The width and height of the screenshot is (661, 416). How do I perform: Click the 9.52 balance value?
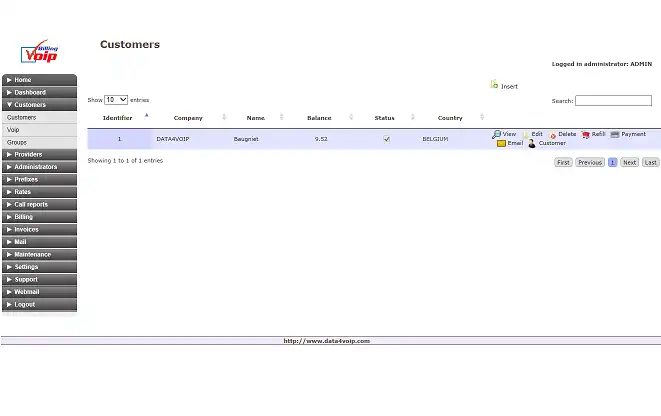click(321, 139)
